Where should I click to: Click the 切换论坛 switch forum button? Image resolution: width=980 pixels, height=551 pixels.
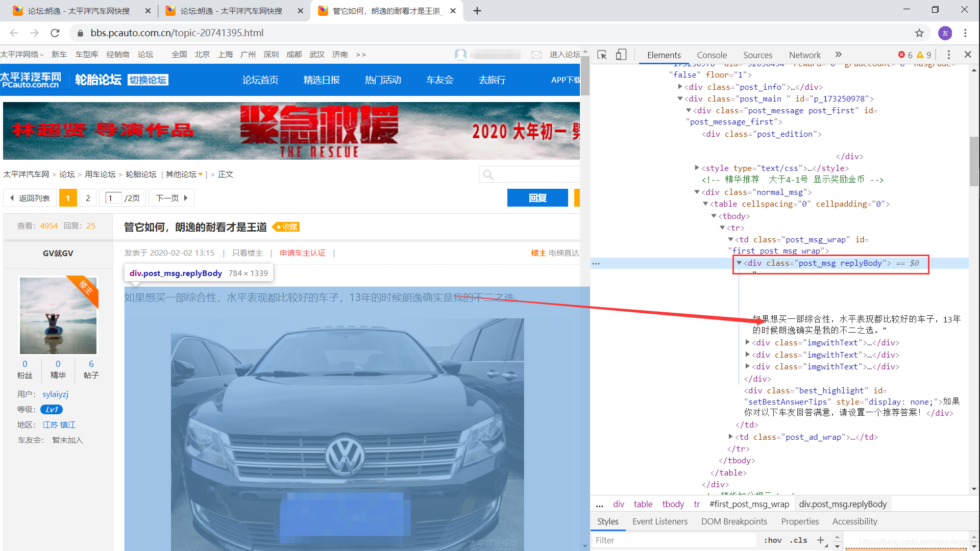tap(148, 80)
